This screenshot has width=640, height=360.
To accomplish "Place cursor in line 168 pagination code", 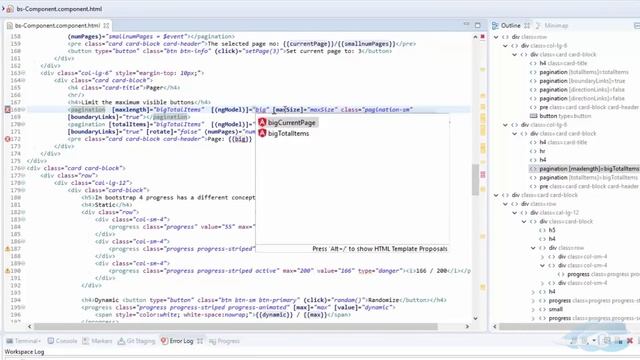I will (241, 109).
